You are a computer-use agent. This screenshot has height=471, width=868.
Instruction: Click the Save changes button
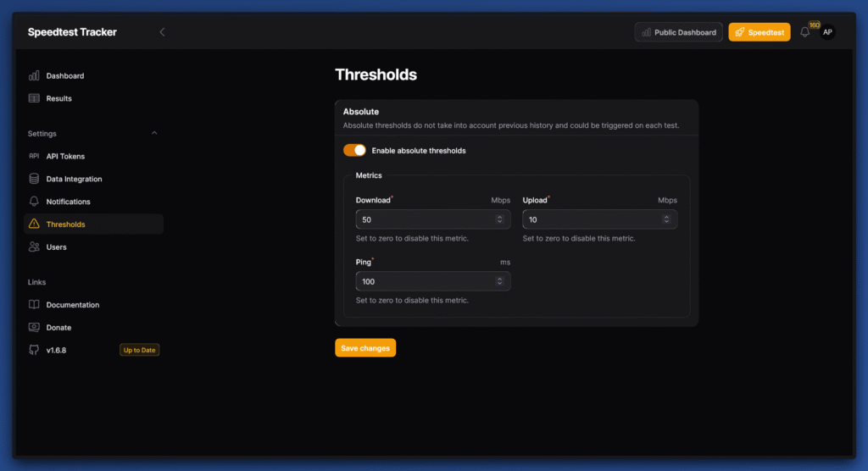[x=365, y=348]
